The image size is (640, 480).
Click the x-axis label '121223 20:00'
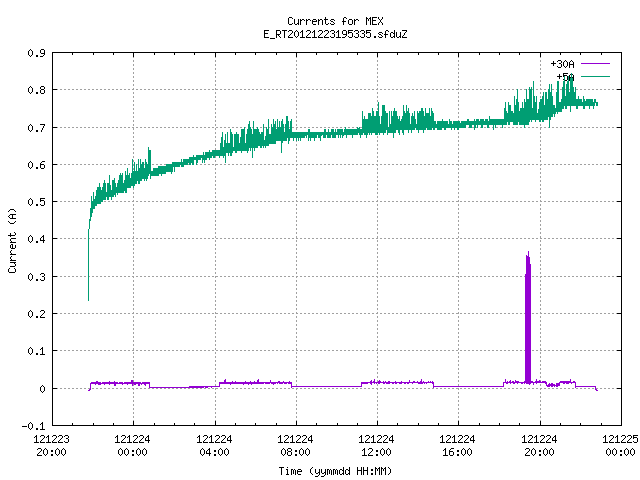[x=51, y=446]
